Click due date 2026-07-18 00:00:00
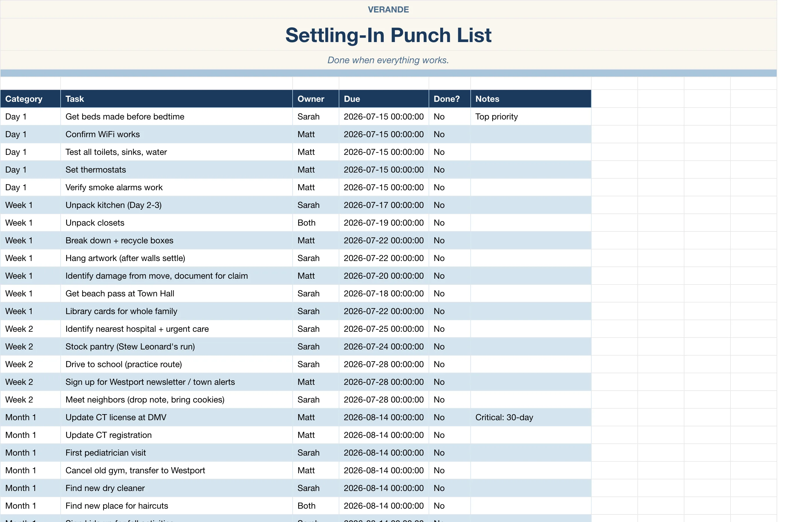 tap(384, 293)
